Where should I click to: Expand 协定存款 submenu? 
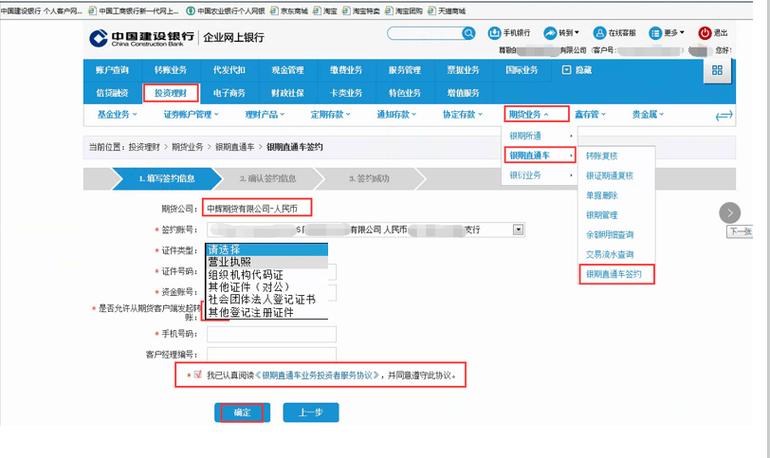click(463, 114)
